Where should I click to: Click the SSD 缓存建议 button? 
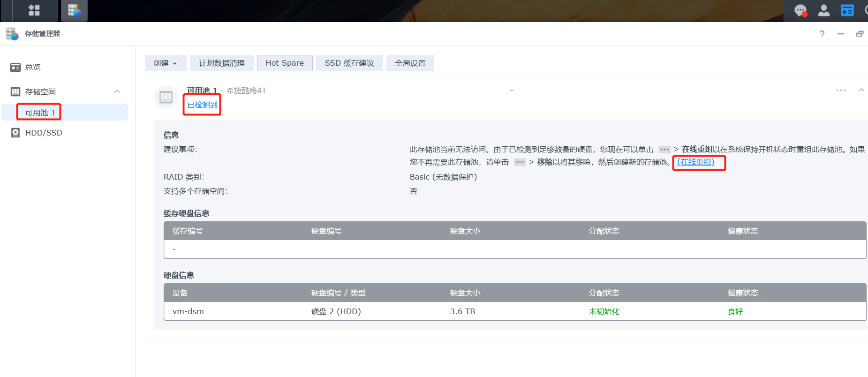pos(349,63)
